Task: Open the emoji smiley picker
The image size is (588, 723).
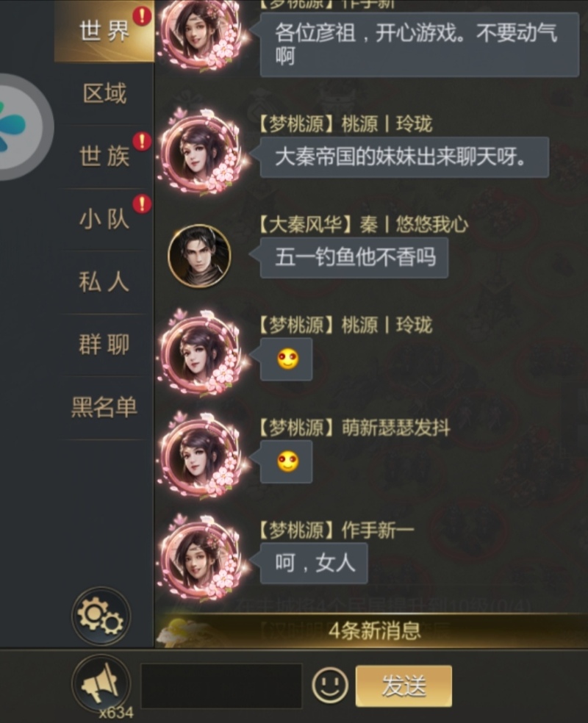Action: [x=330, y=686]
